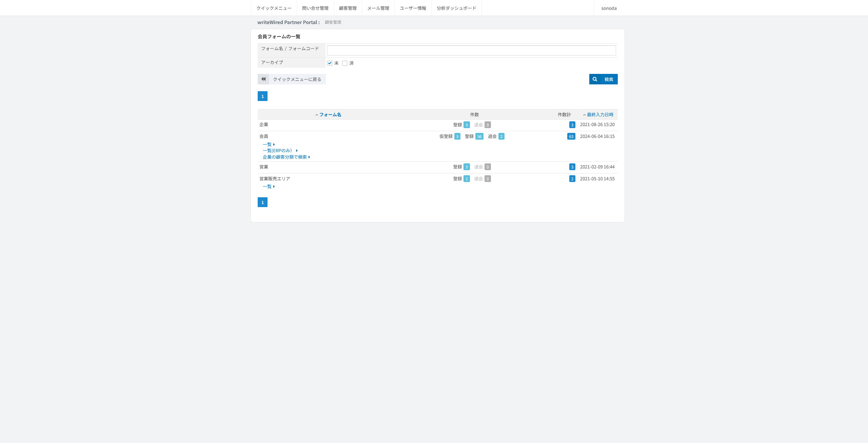Click the 営業販売エリア form name
The width and height of the screenshot is (868, 443).
275,179
